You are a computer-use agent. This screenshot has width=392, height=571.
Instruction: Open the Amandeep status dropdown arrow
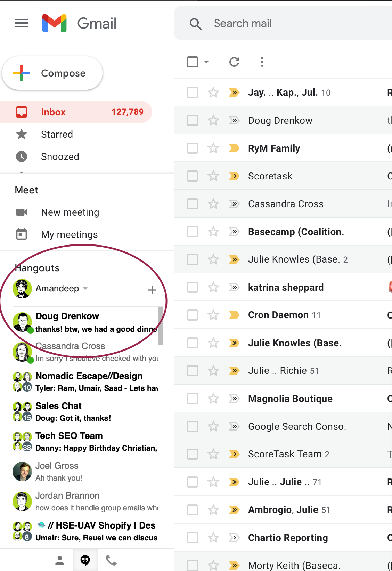85,288
